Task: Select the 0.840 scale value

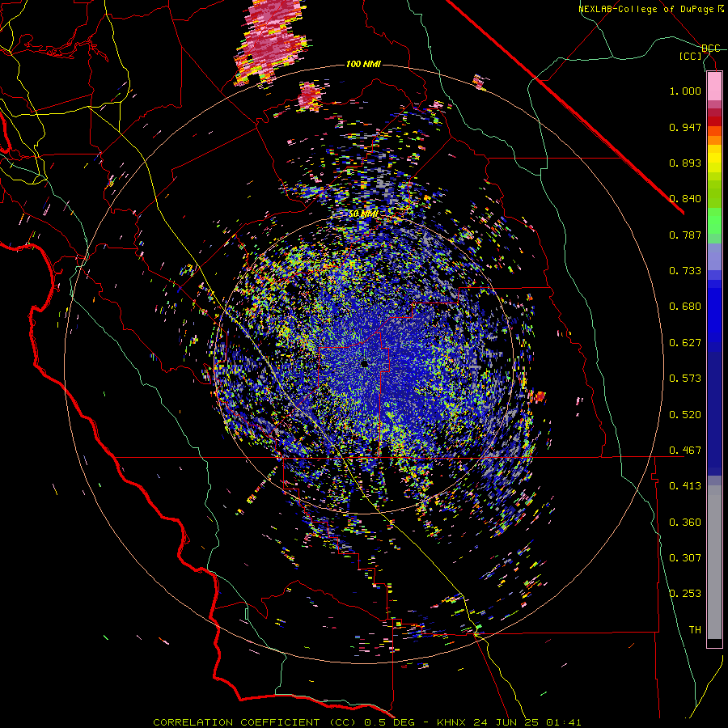Action: 685,199
